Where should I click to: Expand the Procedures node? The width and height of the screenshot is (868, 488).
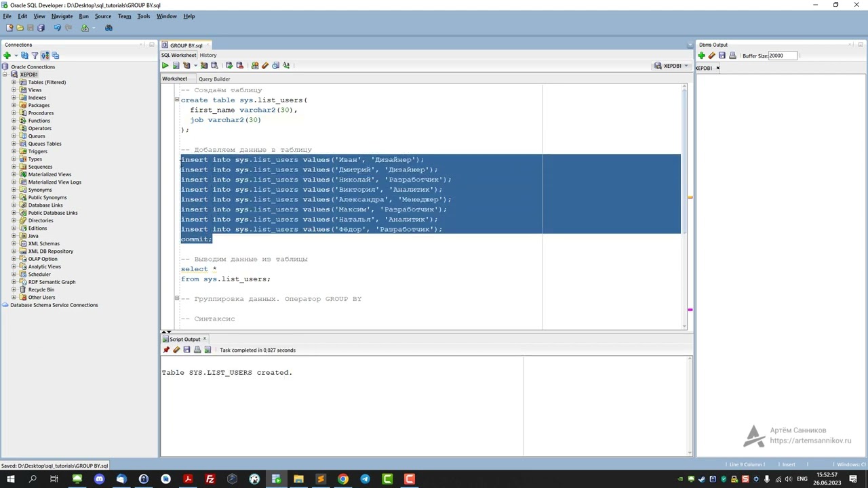[14, 113]
